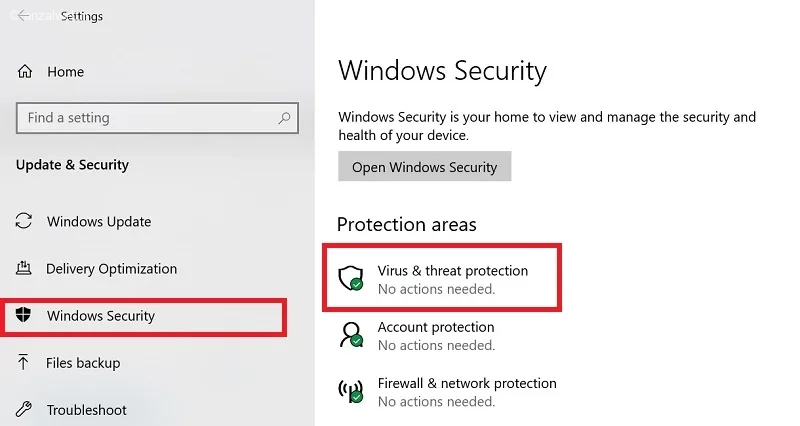Click the Virus & threat protection shield icon
Viewport: 800px width, 426px height.
point(351,278)
